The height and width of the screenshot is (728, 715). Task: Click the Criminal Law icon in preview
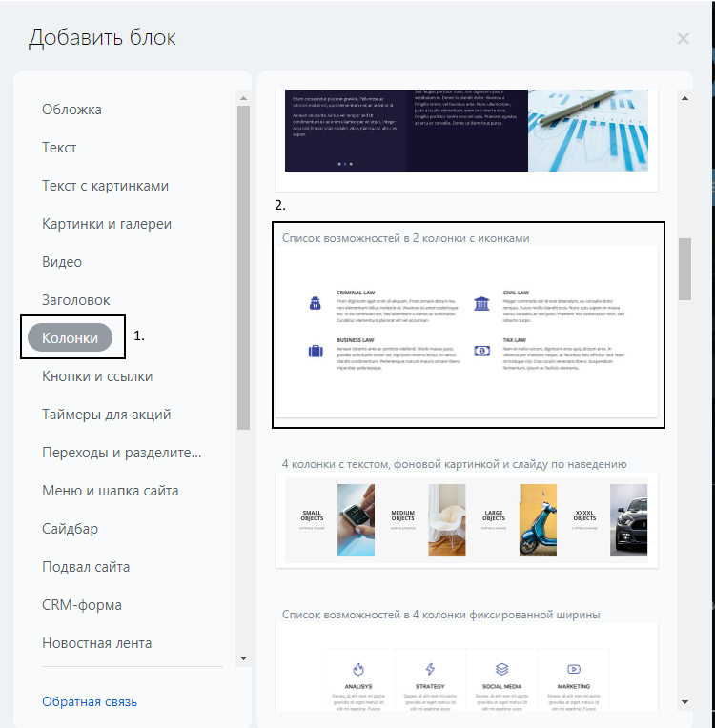tap(315, 303)
